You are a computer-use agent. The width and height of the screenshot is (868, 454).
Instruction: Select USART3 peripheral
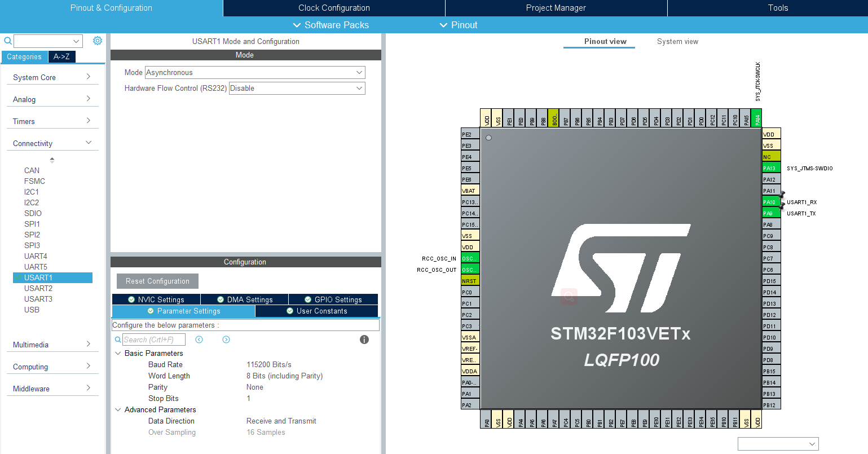click(38, 299)
